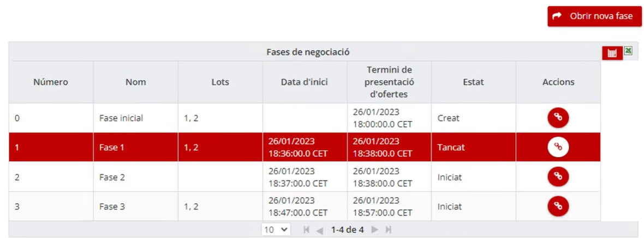Click the Data d'inici column header

tap(305, 82)
